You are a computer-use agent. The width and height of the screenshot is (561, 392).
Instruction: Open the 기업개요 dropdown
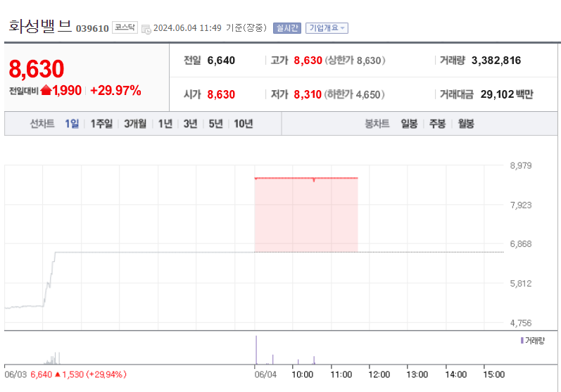(x=327, y=28)
